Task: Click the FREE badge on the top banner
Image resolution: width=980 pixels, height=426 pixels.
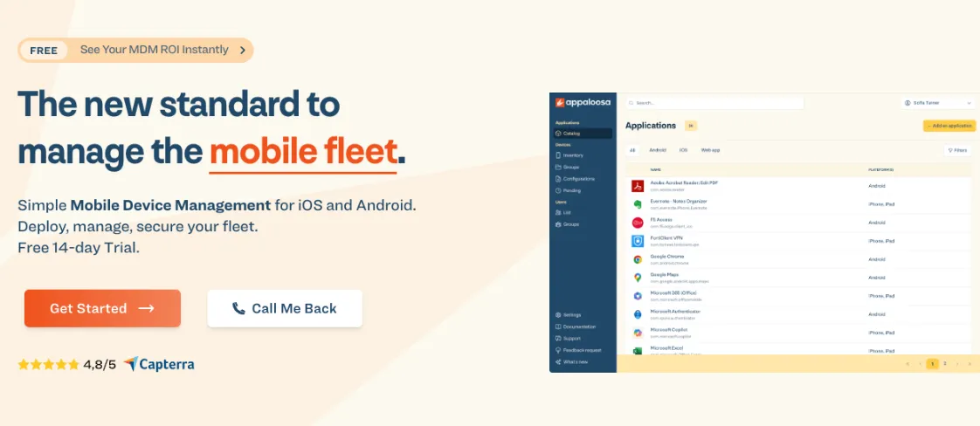Action: (x=44, y=51)
